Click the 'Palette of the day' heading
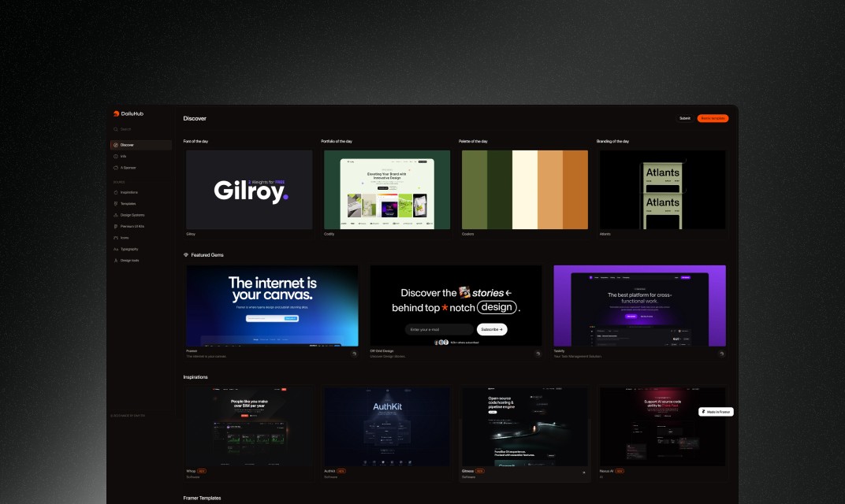This screenshot has height=504, width=845. tap(473, 141)
